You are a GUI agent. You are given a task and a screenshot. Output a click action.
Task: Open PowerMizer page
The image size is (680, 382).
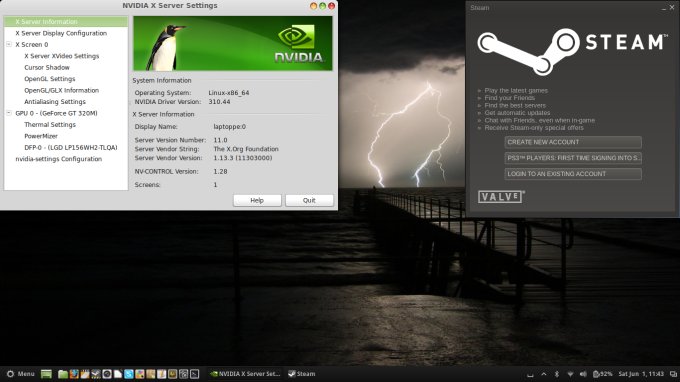coord(41,136)
